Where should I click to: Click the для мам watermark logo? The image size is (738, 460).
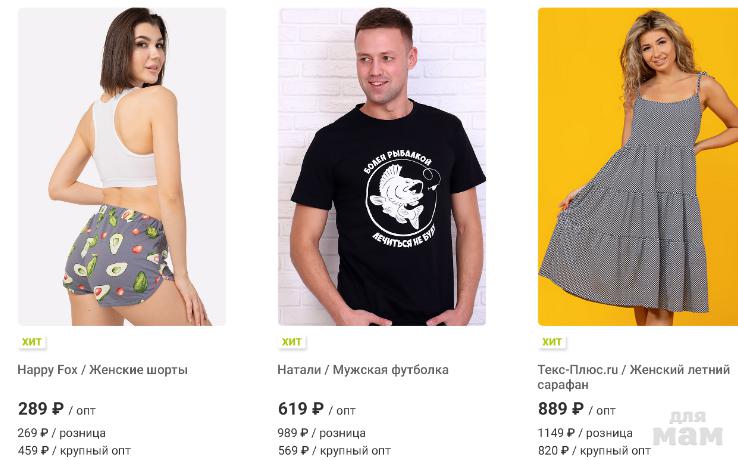[688, 428]
